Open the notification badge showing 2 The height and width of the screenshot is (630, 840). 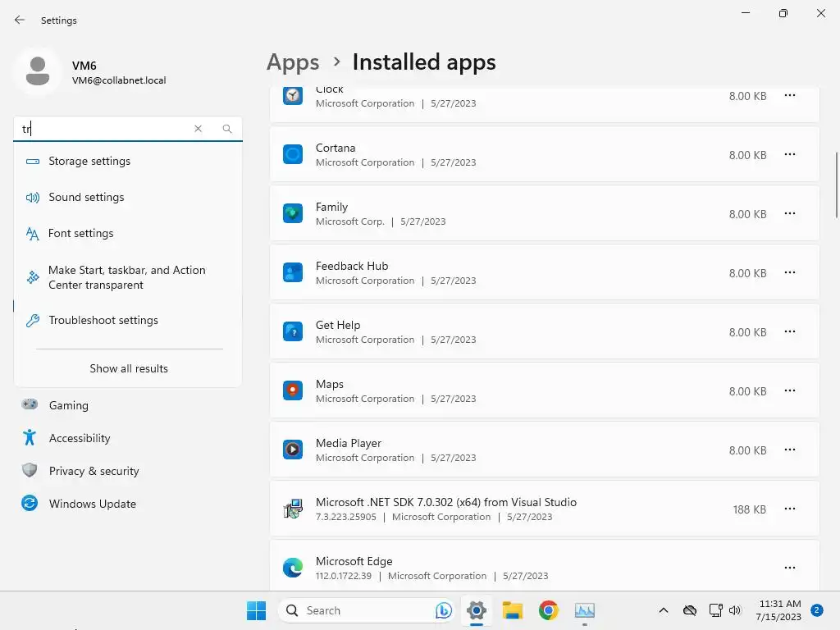click(817, 610)
